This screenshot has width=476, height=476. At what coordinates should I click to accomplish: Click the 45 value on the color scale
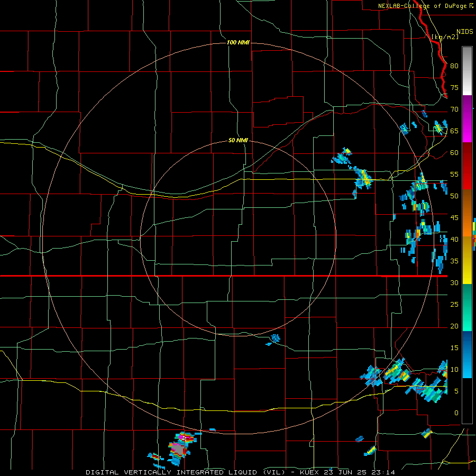(x=454, y=218)
